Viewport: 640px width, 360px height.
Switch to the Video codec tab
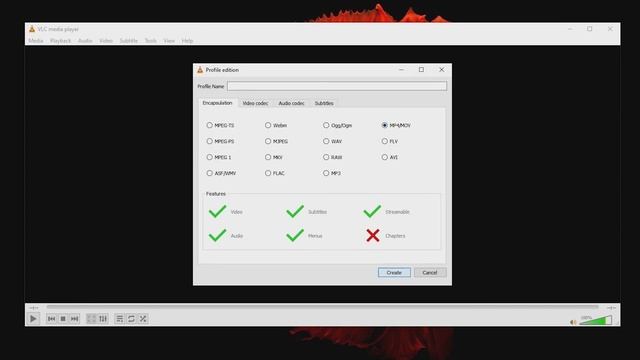coord(256,103)
